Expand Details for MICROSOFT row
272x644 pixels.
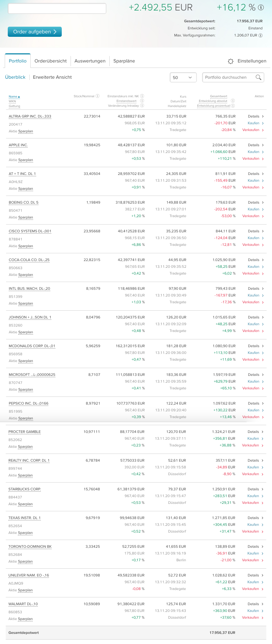point(256,375)
